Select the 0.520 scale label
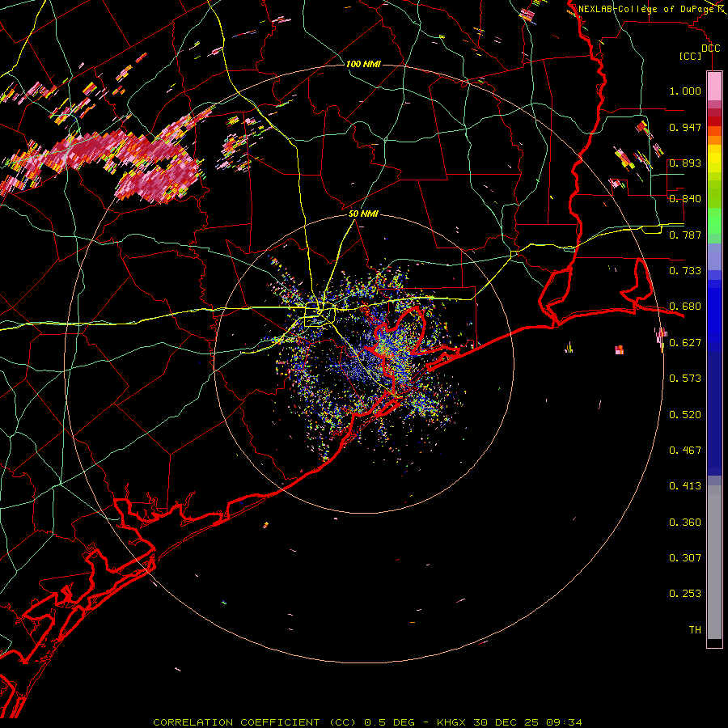Viewport: 728px width, 728px height. [685, 415]
